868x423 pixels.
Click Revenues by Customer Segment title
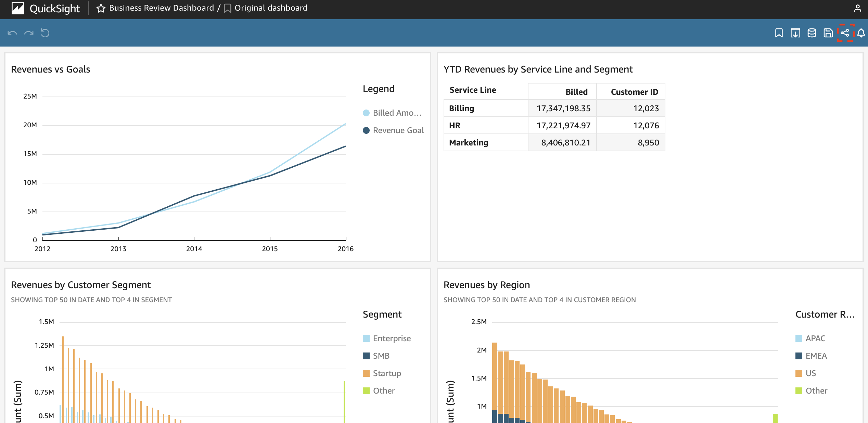click(x=81, y=285)
